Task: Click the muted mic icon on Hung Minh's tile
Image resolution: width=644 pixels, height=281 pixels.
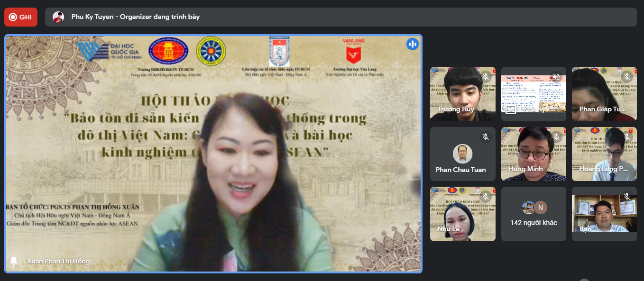Action: (x=556, y=137)
